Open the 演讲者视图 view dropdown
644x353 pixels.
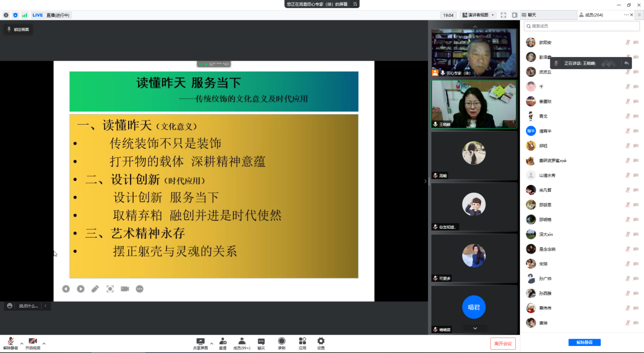478,15
